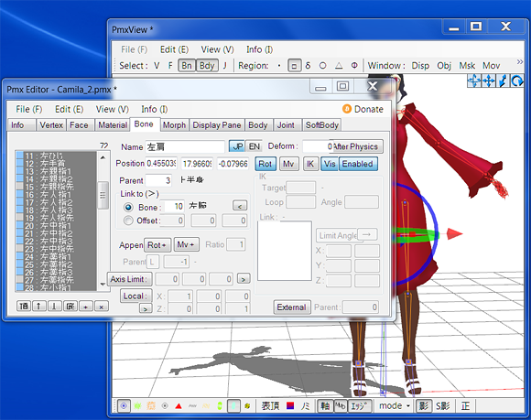Click the green starburst icon in the bottom bar
Screen dimensions: 531x420
tap(137, 405)
